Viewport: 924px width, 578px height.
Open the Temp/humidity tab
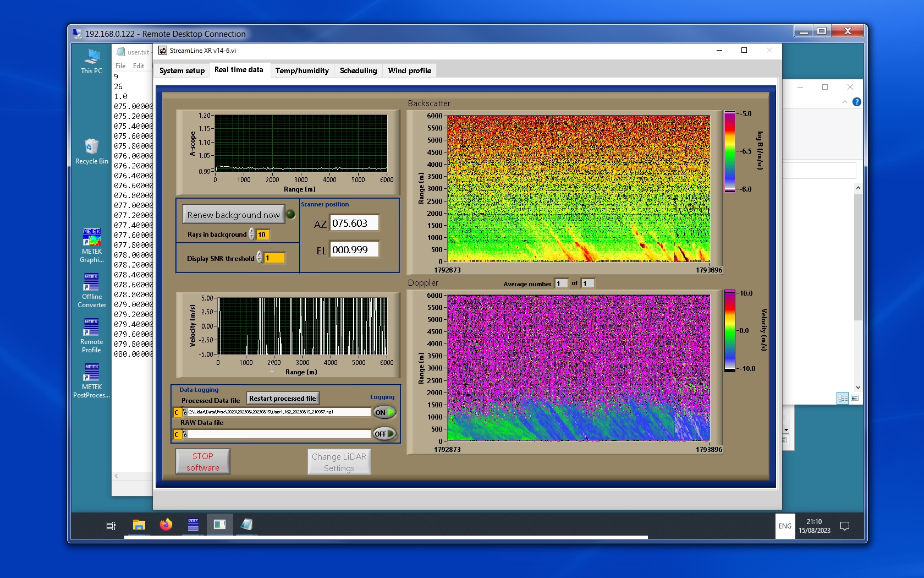302,70
